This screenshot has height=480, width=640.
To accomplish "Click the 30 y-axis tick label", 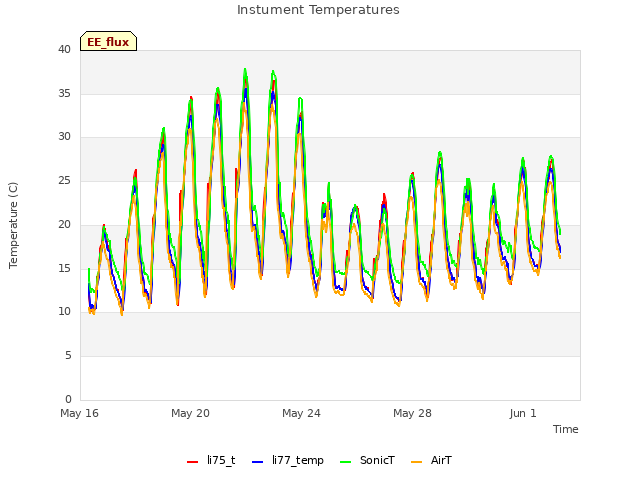I will click(x=64, y=137).
